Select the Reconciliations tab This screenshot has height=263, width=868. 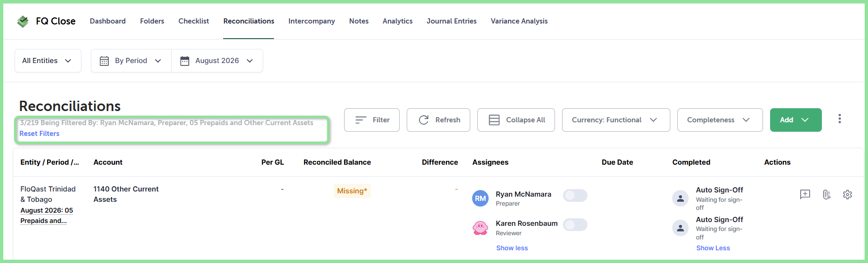pos(249,21)
